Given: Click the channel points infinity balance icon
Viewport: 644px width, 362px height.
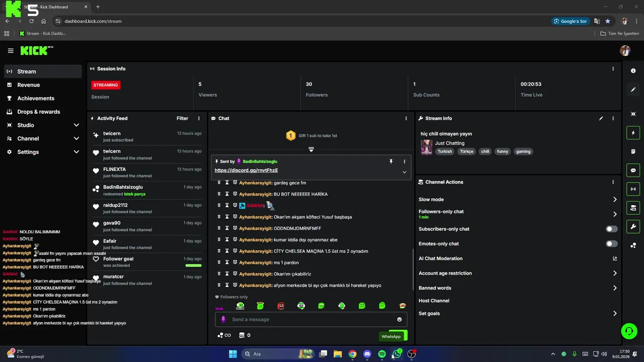Looking at the screenshot, I should tap(224, 335).
